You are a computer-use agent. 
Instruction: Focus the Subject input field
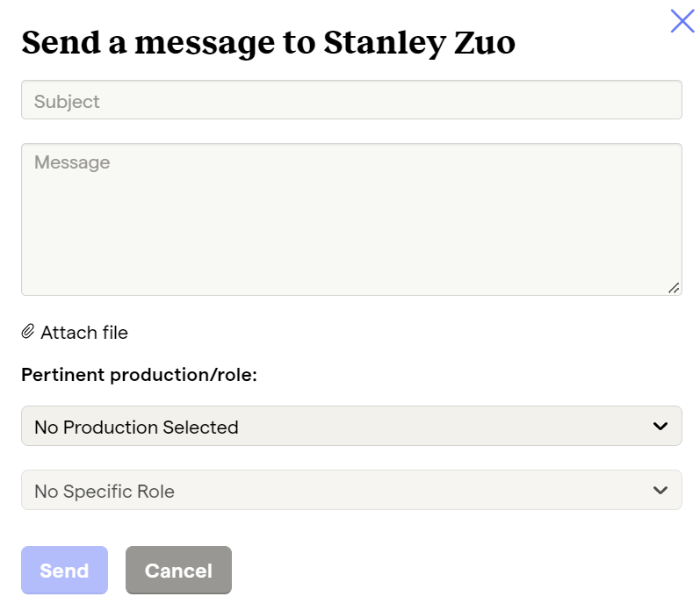[351, 100]
